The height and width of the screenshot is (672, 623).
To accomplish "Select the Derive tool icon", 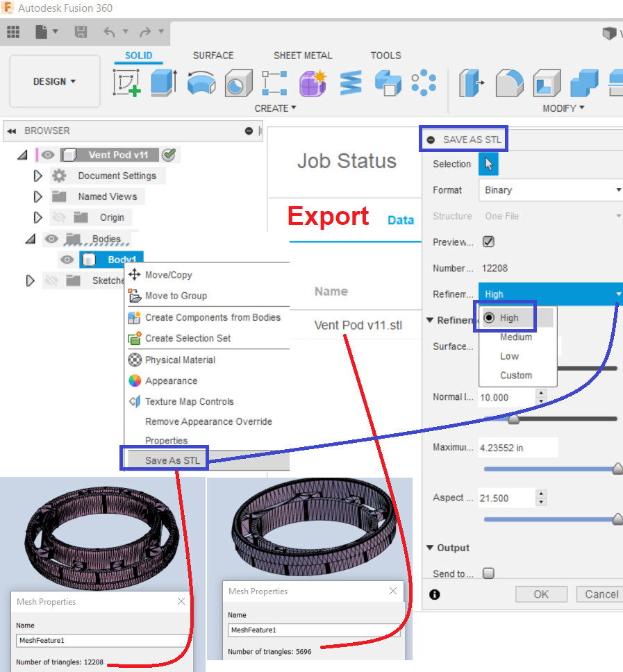I will tap(388, 83).
